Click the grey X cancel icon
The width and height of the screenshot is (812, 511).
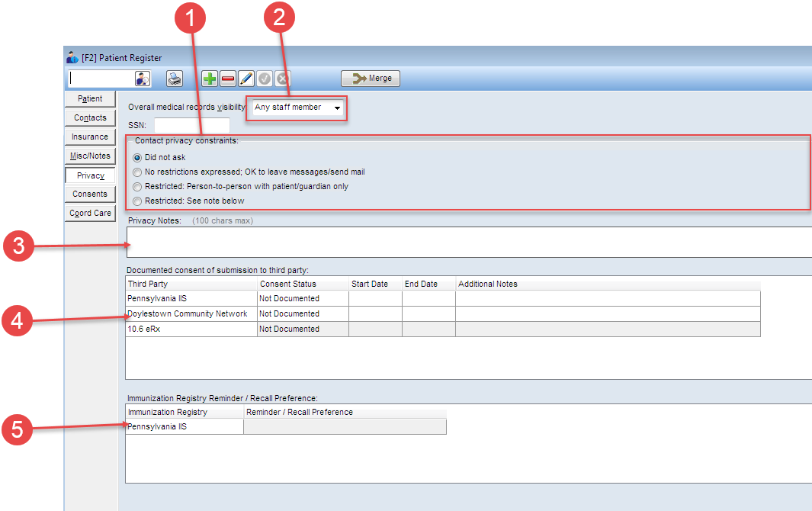(x=282, y=79)
